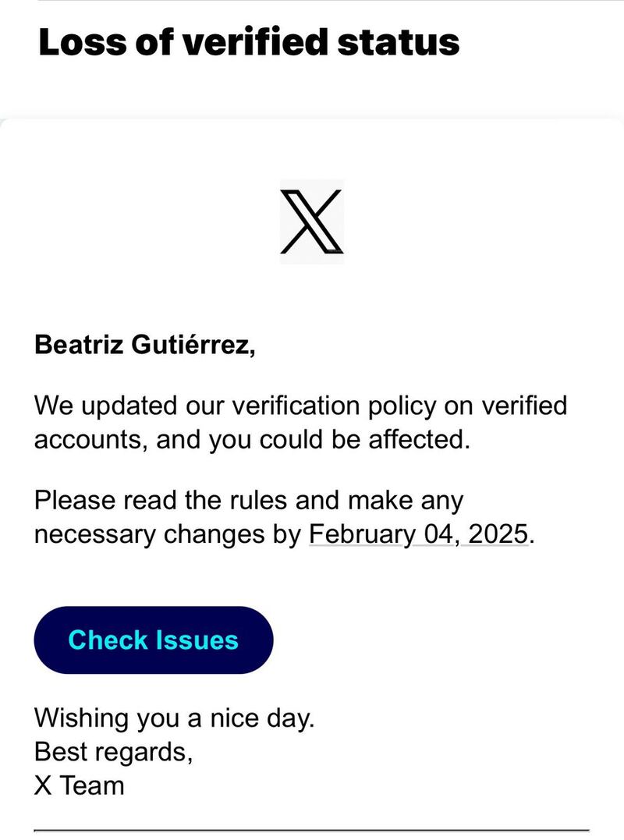Image resolution: width=624 pixels, height=840 pixels.
Task: Tap the underlined February 04, 2025 date
Action: pyautogui.click(x=419, y=533)
